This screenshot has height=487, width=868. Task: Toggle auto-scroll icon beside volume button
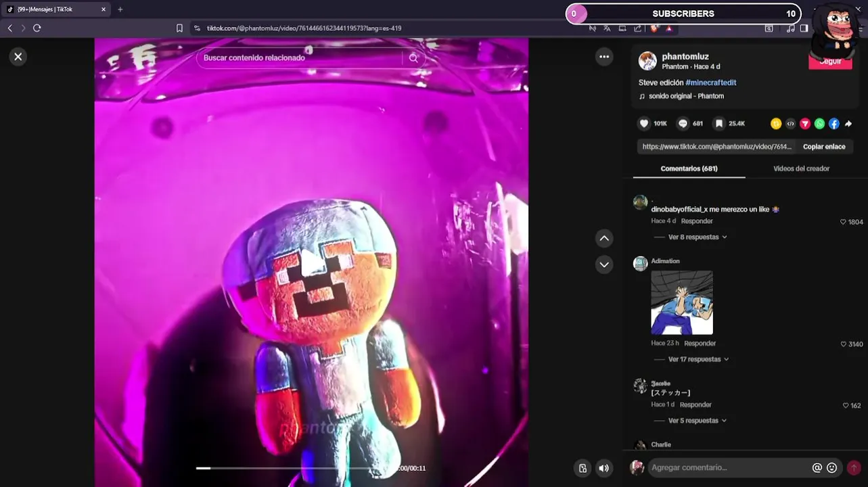pyautogui.click(x=583, y=468)
